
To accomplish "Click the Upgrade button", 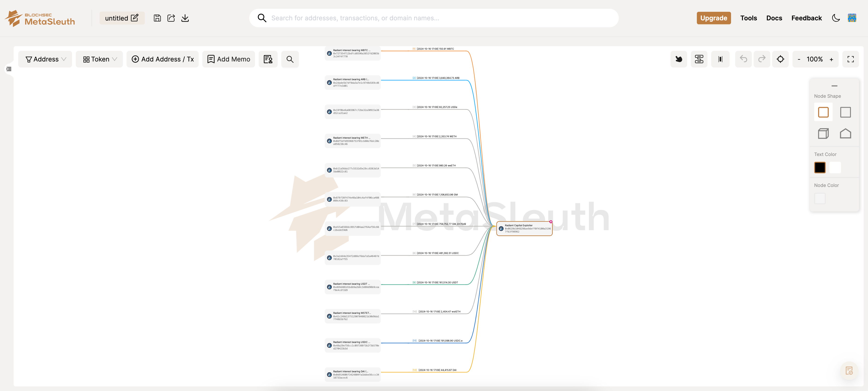I will tap(714, 18).
